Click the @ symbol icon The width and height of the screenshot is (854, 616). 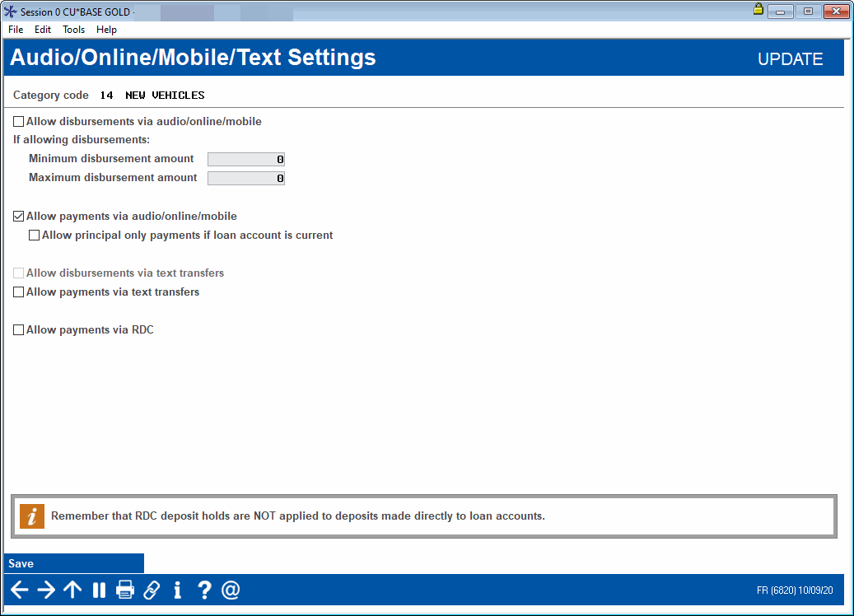pos(231,590)
